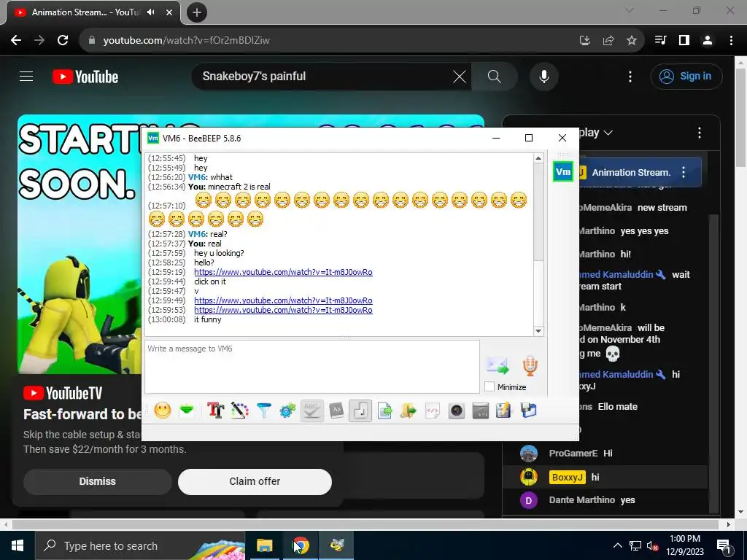The height and width of the screenshot is (560, 747).
Task: Dismiss the YouTube TV offer
Action: (x=97, y=481)
